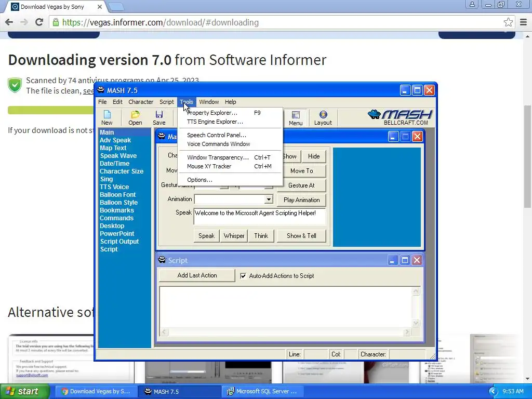532x399 pixels.
Task: Click the Windows start button
Action: pos(24,391)
